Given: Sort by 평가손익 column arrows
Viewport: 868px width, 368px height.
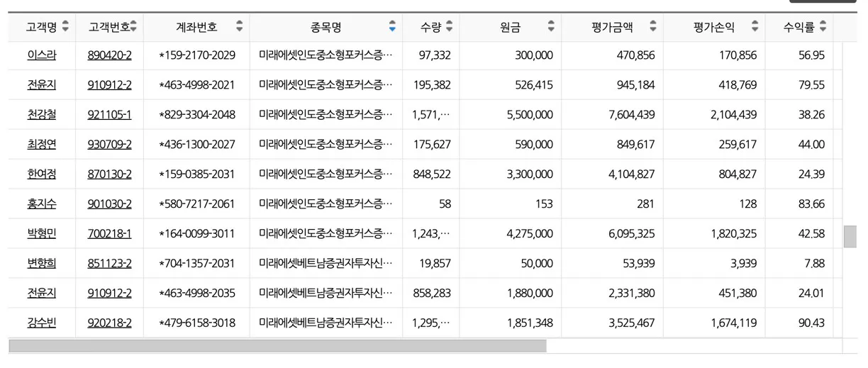Looking at the screenshot, I should pyautogui.click(x=755, y=27).
